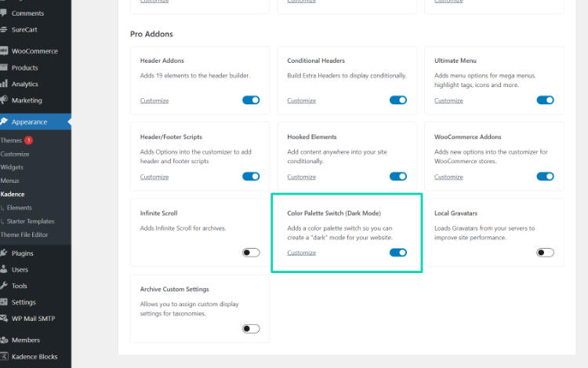The image size is (588, 368).
Task: Disable the Color Palette Switch toggle
Action: 398,253
